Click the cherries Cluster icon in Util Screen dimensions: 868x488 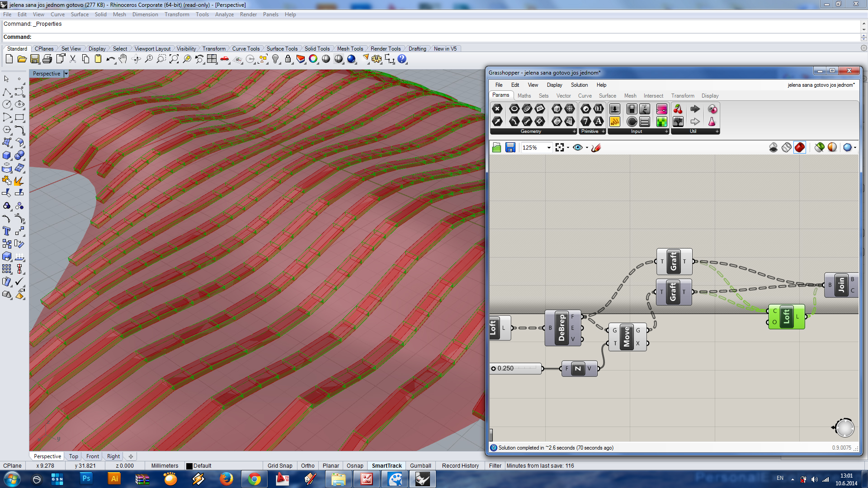pyautogui.click(x=678, y=109)
